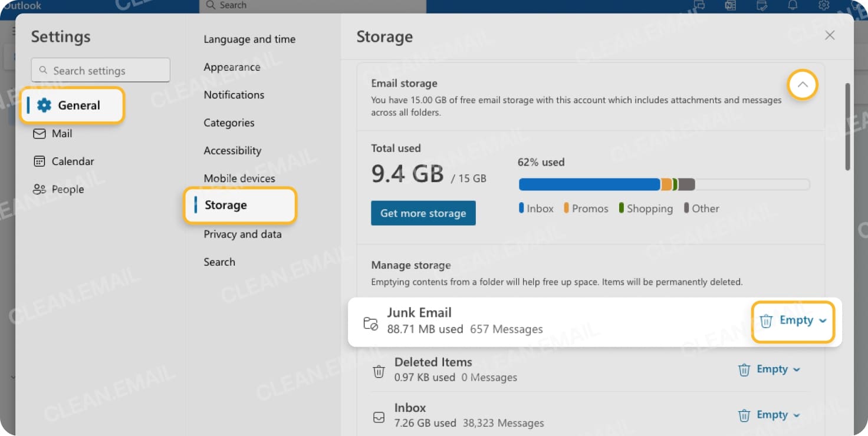Screen dimensions: 868x436
Task: Open the General settings category
Action: (x=72, y=105)
